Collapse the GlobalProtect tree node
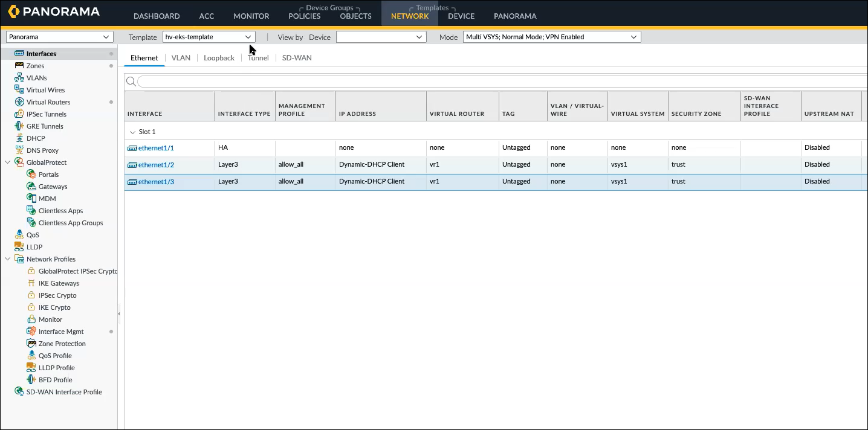The height and width of the screenshot is (430, 868). click(x=8, y=162)
